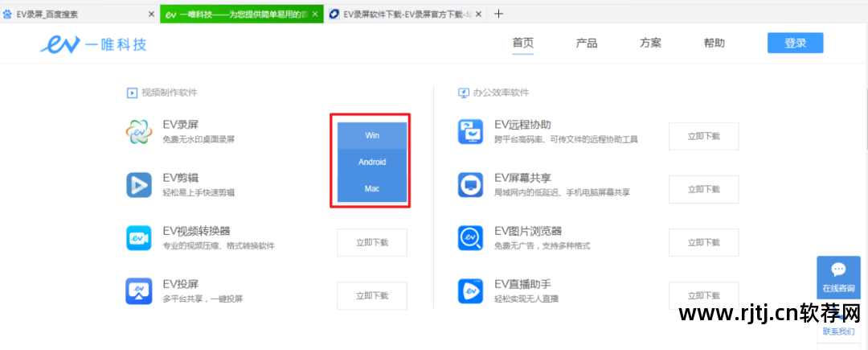The width and height of the screenshot is (868, 350).
Task: Switch to the EV录屏_百度搜索 tab
Action: (x=80, y=14)
